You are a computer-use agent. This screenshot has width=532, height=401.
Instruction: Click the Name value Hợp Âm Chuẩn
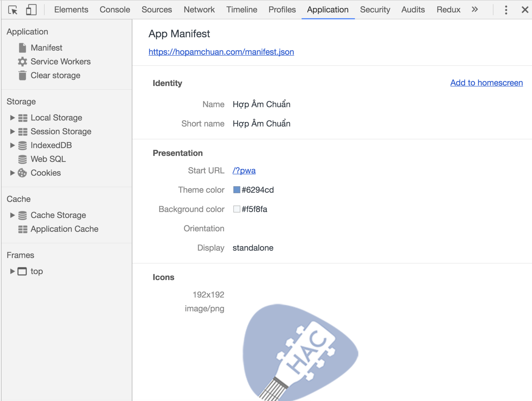tap(261, 104)
